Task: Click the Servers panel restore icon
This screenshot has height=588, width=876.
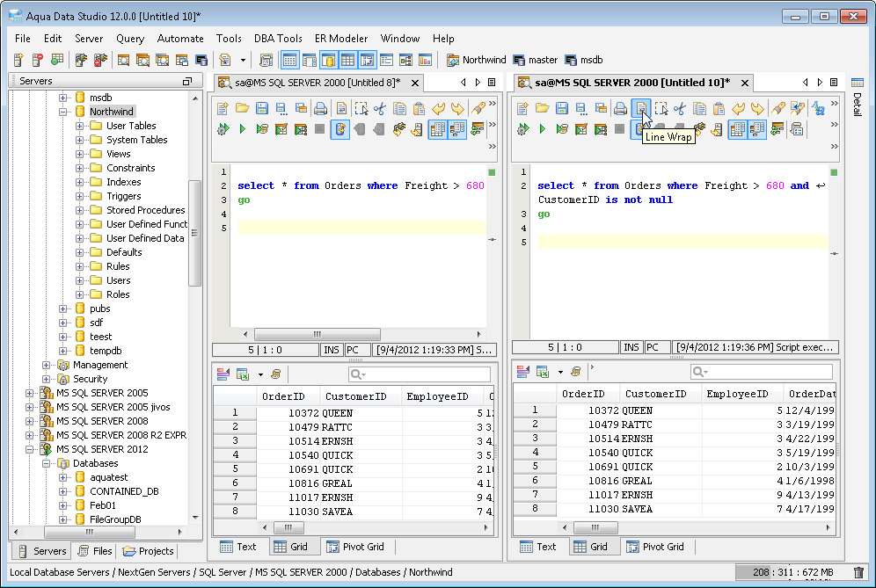Action: pos(187,82)
